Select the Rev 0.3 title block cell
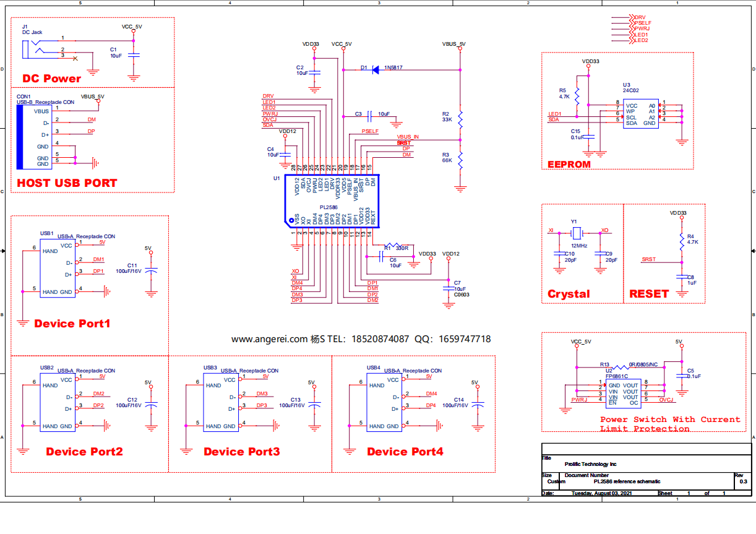This screenshot has width=756, height=534. 742,478
